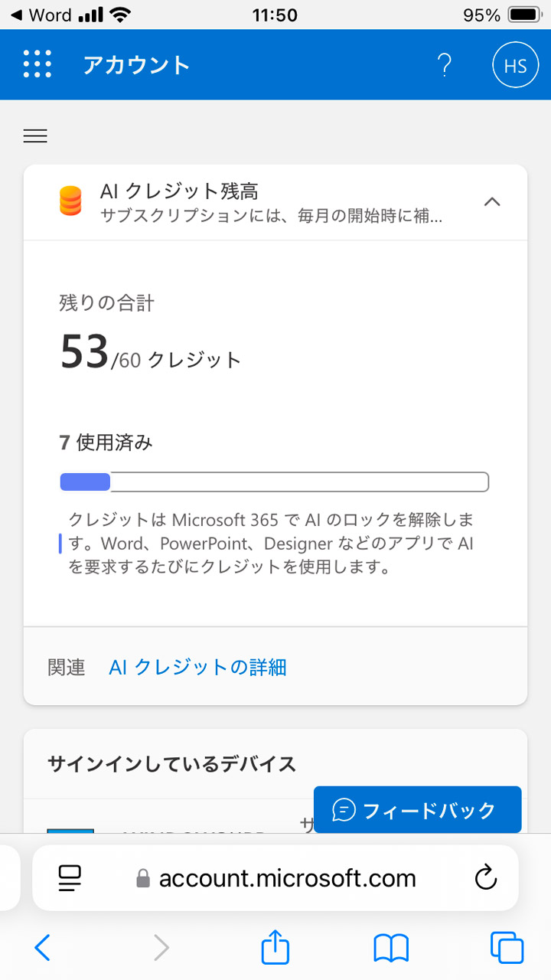Screen dimensions: 551x980
Task: Show open tabs with the tabs icon
Action: click(x=507, y=948)
